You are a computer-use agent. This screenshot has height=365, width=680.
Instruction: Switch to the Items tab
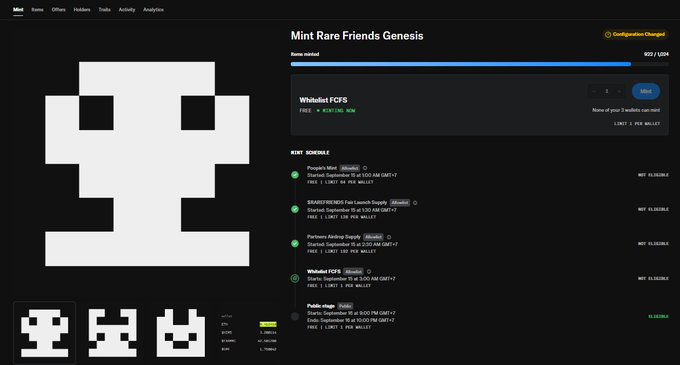[37, 10]
